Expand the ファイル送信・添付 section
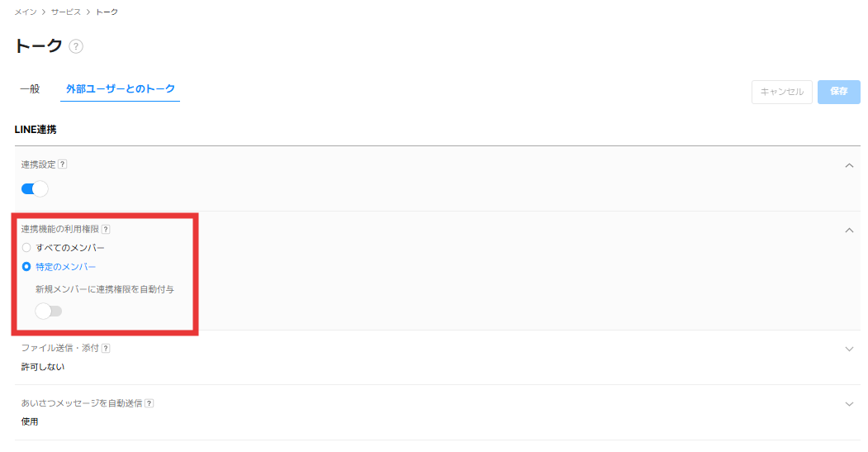 849,350
